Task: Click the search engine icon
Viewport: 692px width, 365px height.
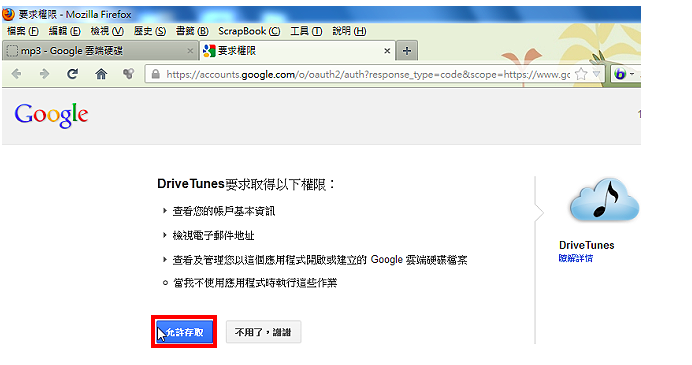Action: coord(620,74)
